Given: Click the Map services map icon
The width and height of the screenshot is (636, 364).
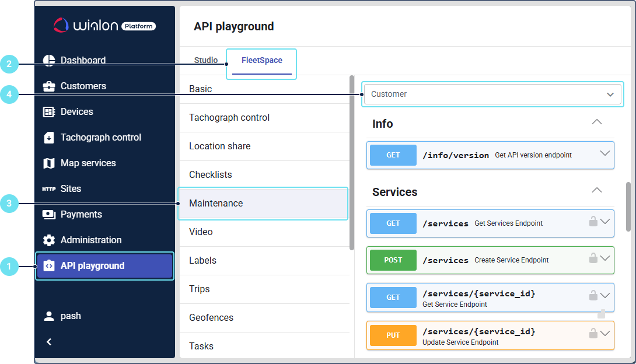Looking at the screenshot, I should pos(49,163).
